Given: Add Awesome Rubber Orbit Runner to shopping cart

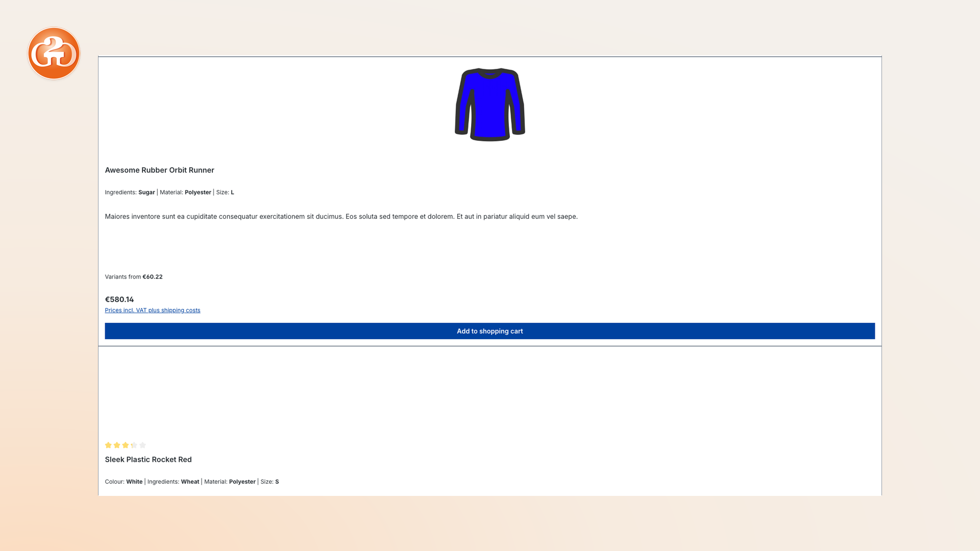Looking at the screenshot, I should (x=490, y=331).
